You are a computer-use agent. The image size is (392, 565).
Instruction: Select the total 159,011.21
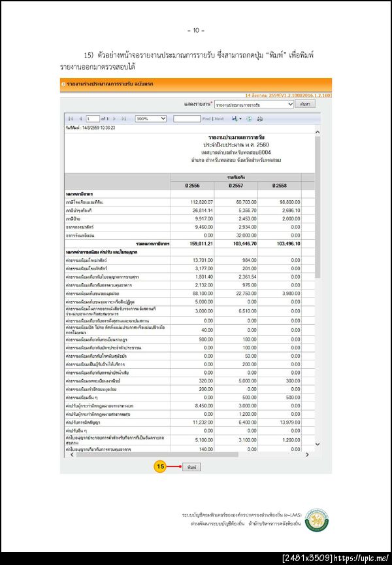(x=201, y=244)
